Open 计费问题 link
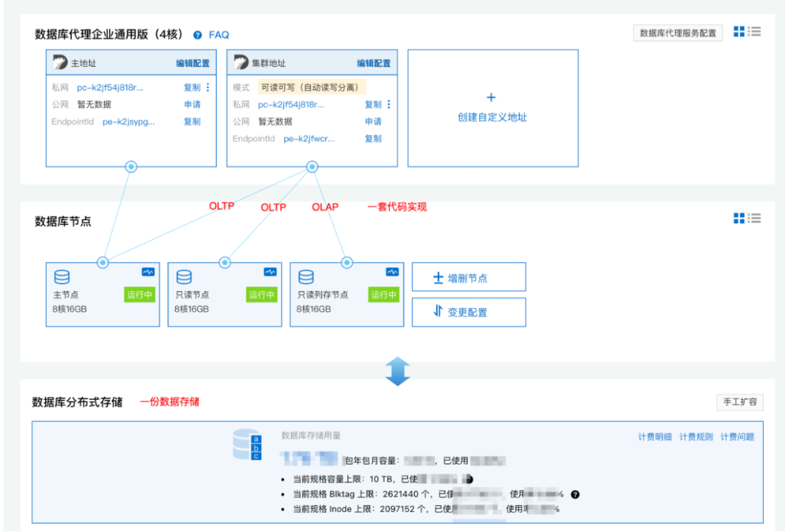The width and height of the screenshot is (785, 532). tap(737, 437)
